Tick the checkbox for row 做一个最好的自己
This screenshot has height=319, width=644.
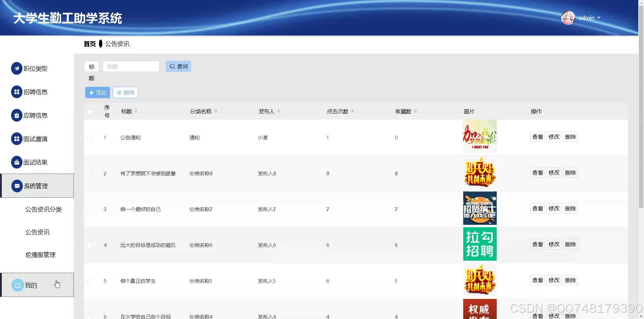(x=89, y=209)
